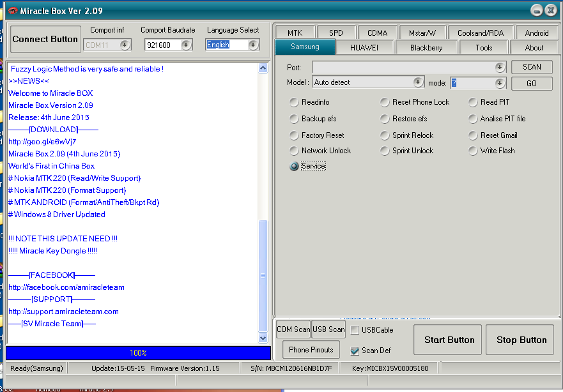The width and height of the screenshot is (563, 392).
Task: Choose the Analise PIT file option
Action: pos(473,119)
